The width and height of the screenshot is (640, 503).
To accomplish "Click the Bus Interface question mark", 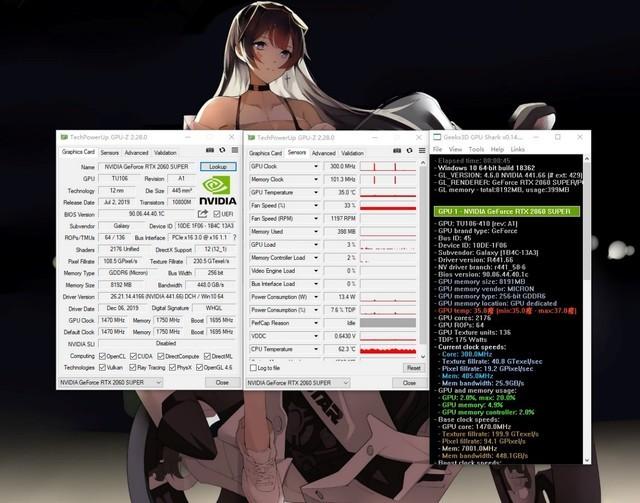I will click(234, 237).
